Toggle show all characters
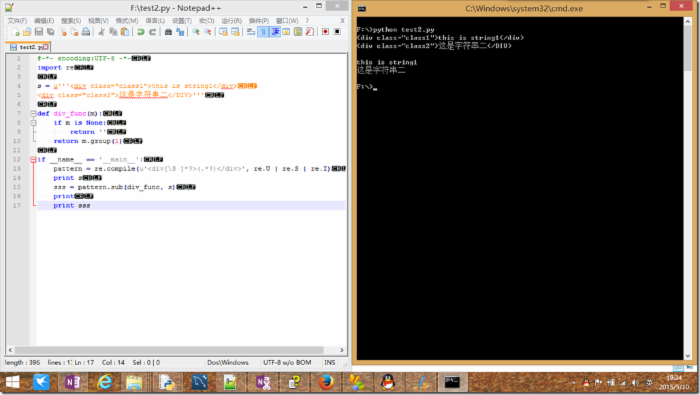 tap(263, 32)
